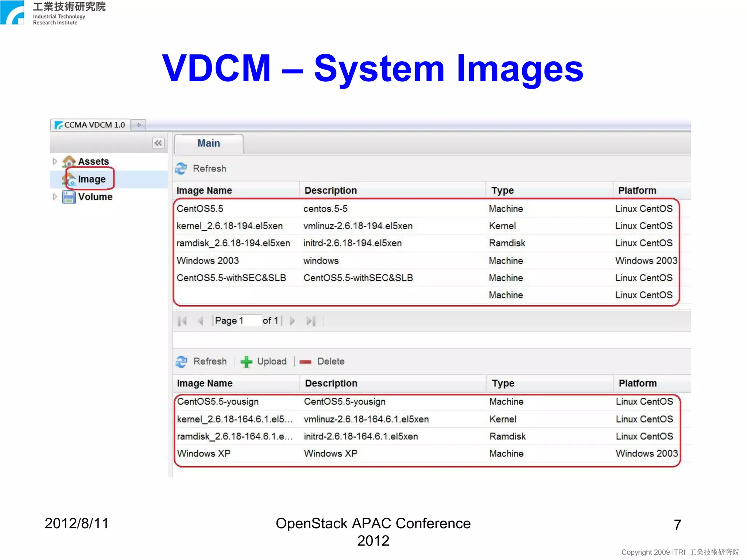This screenshot has height=560, width=747.
Task: Click the centos.5-5 description cell
Action: click(325, 209)
